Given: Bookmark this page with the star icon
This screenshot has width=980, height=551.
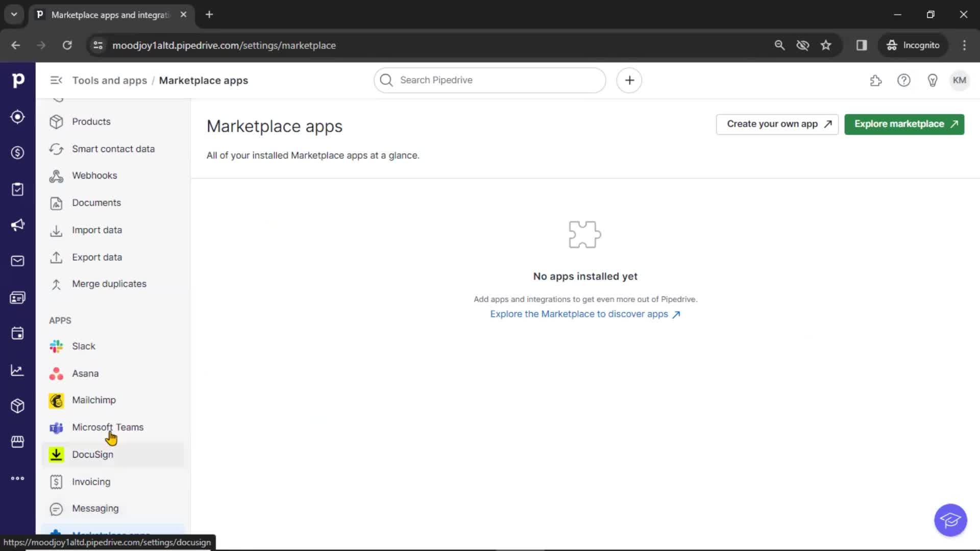Looking at the screenshot, I should pos(826,45).
